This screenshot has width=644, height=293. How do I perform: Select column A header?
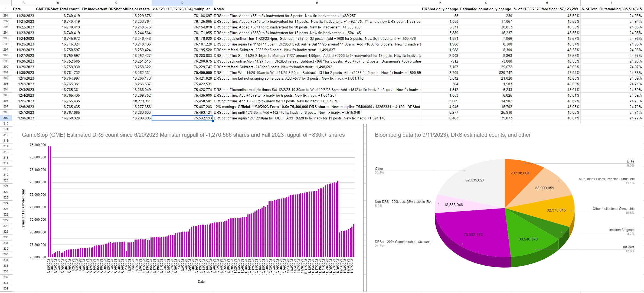(x=24, y=3)
